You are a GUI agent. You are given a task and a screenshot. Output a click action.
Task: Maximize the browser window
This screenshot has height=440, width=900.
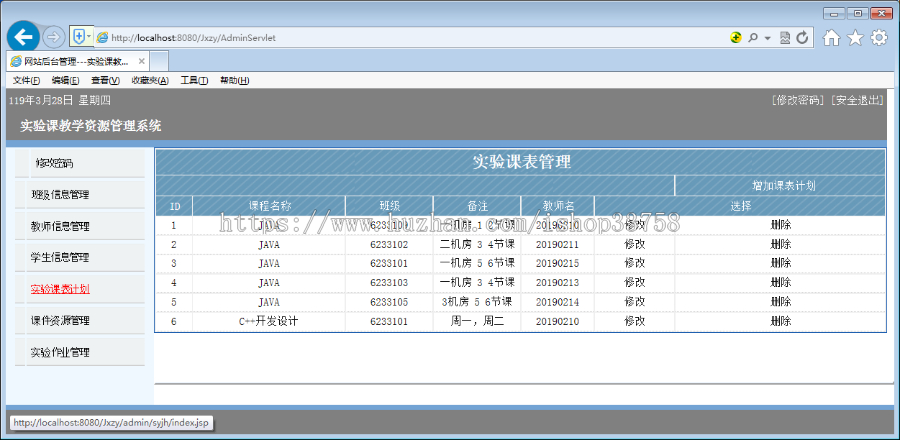point(858,13)
